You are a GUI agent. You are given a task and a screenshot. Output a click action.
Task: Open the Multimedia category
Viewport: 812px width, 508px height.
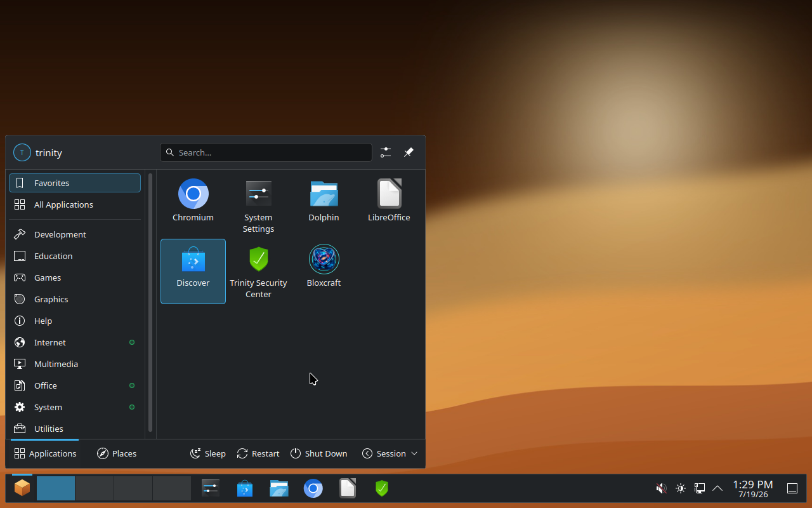[x=75, y=364]
